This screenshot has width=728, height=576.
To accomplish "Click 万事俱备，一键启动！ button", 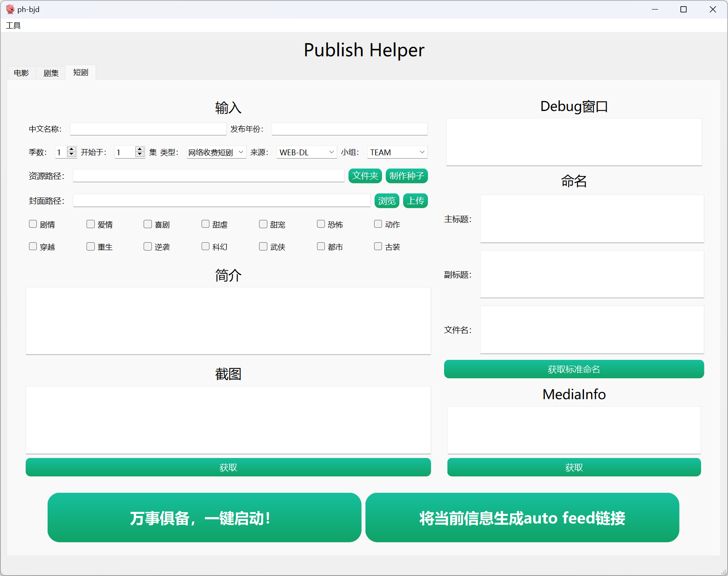I will point(204,518).
